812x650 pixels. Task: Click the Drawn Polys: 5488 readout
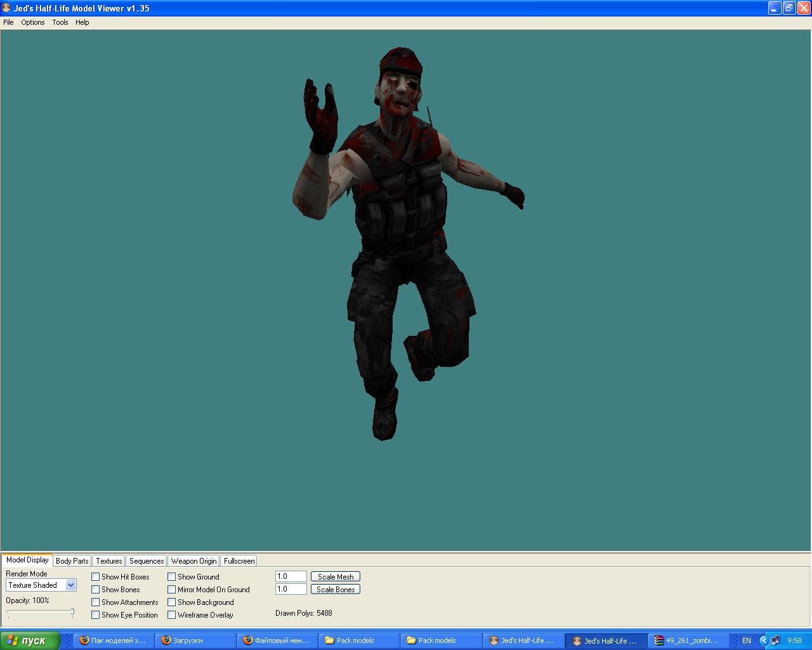[304, 613]
